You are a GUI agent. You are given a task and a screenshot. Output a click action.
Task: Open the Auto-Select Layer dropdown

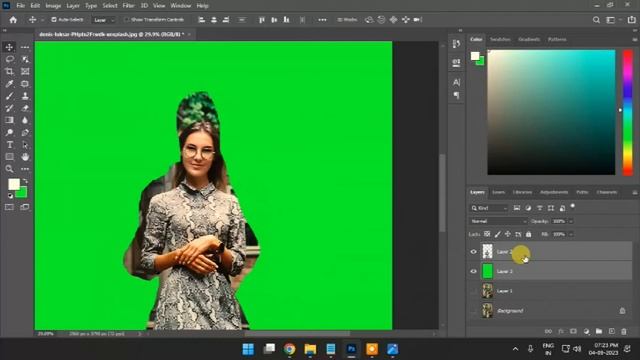click(x=103, y=20)
